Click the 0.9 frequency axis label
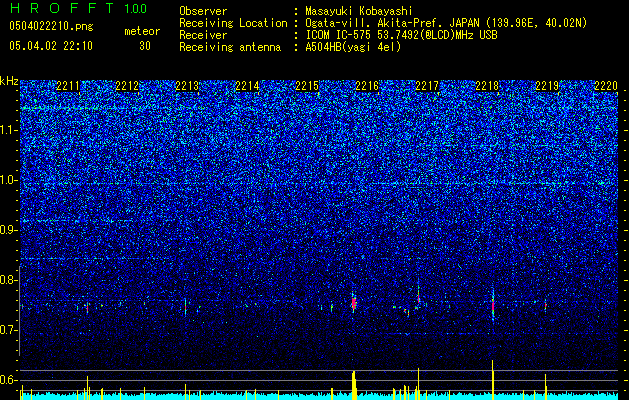Viewport: 629px width, 400px height. point(9,230)
